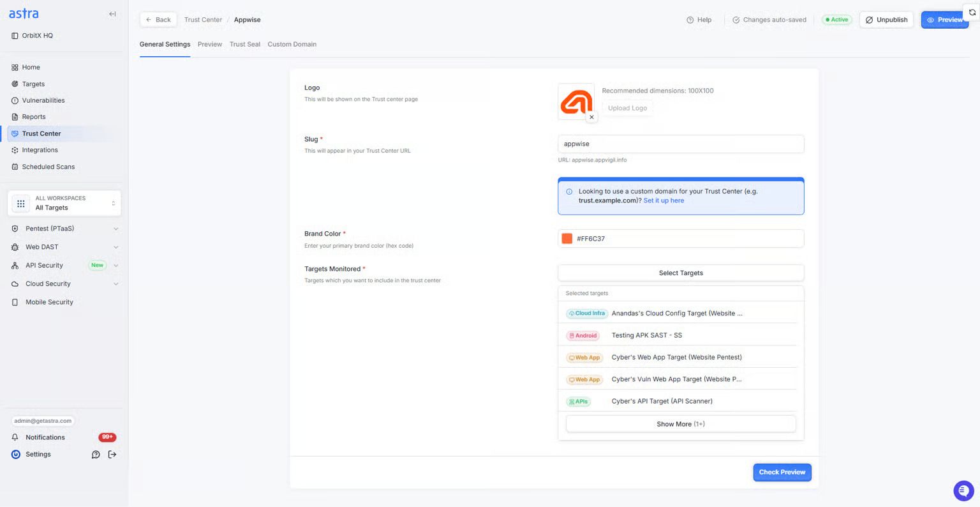980x507 pixels.
Task: Click the Targets bullseye icon
Action: 15,84
